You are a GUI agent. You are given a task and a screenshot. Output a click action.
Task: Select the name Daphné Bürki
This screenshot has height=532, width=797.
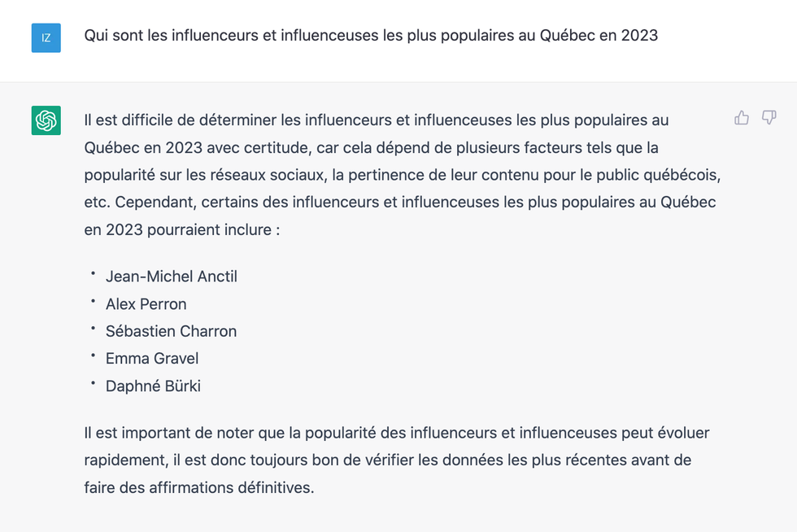[x=155, y=386]
